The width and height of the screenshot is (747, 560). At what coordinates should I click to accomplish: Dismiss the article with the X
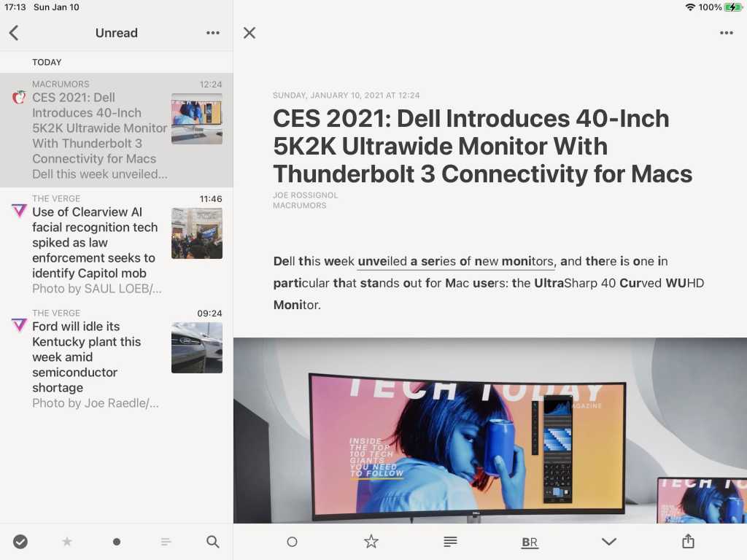(249, 33)
